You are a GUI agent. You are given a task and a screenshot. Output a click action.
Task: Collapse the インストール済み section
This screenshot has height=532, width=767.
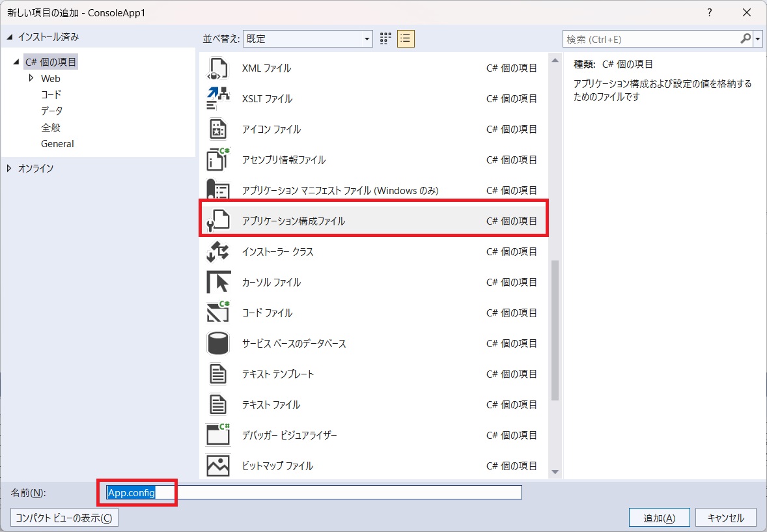pyautogui.click(x=9, y=37)
